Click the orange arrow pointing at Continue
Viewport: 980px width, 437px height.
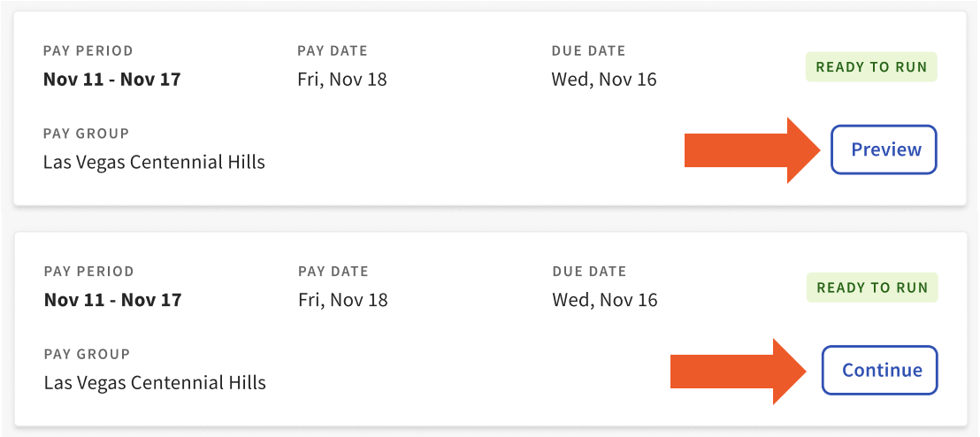click(740, 372)
